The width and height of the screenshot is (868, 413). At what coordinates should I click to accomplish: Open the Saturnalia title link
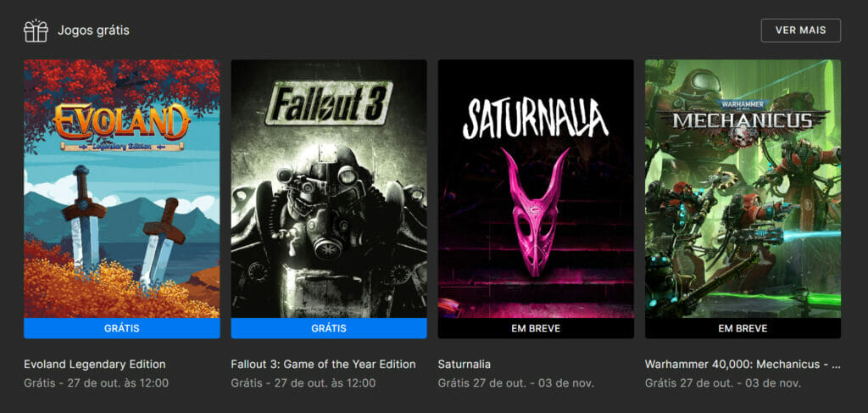(465, 364)
